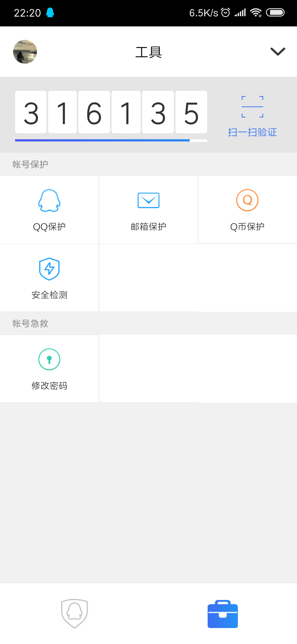This screenshot has height=644, width=297.
Task: Tap the 扫一扫验证 link
Action: coord(252,132)
